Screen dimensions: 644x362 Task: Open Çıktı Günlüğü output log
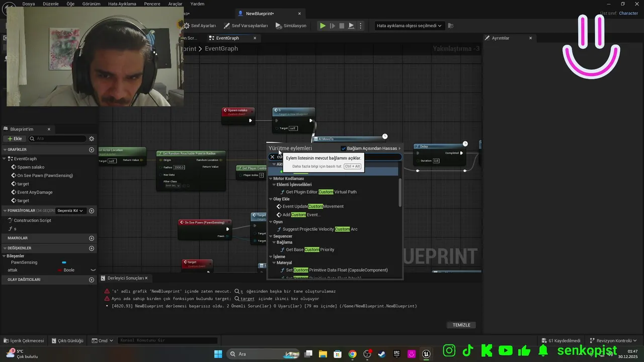(67, 340)
